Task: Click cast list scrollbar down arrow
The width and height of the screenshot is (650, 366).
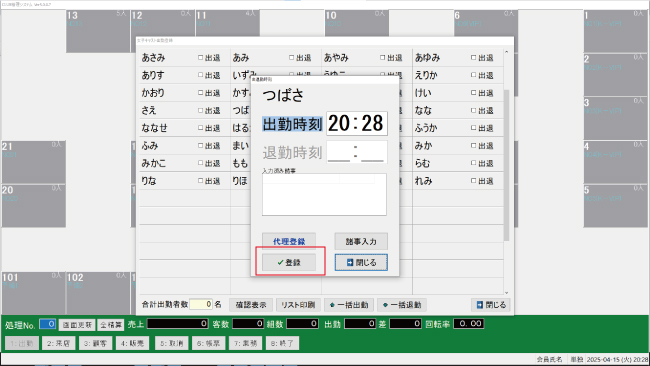Action: click(506, 293)
